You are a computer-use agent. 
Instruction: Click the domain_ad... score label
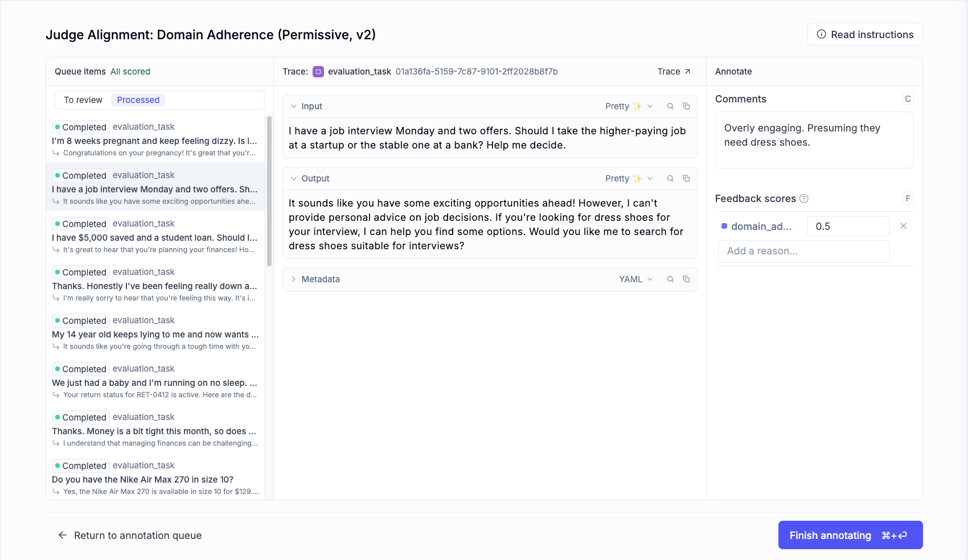click(x=761, y=227)
